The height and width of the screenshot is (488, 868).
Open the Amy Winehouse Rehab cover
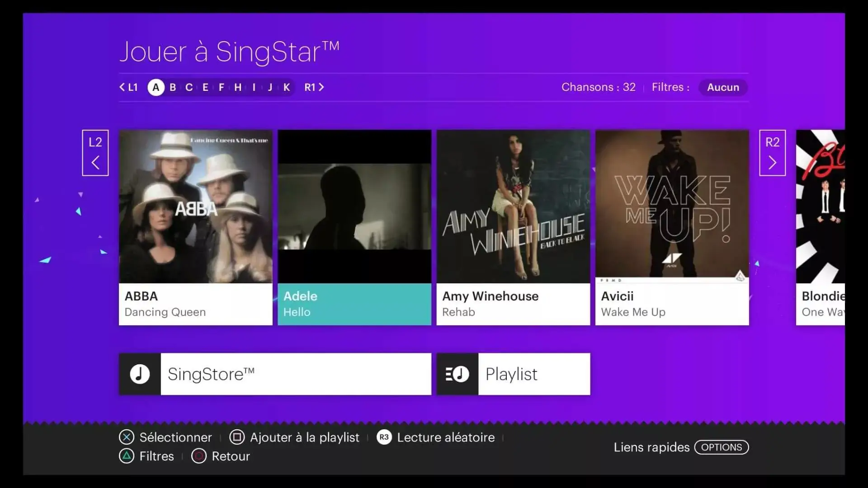tap(513, 206)
